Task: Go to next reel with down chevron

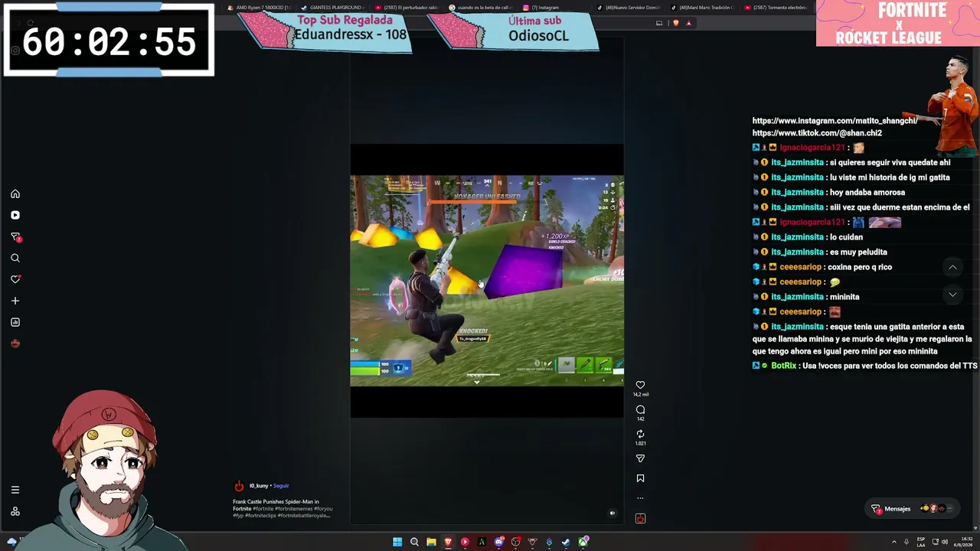Action: pyautogui.click(x=952, y=295)
